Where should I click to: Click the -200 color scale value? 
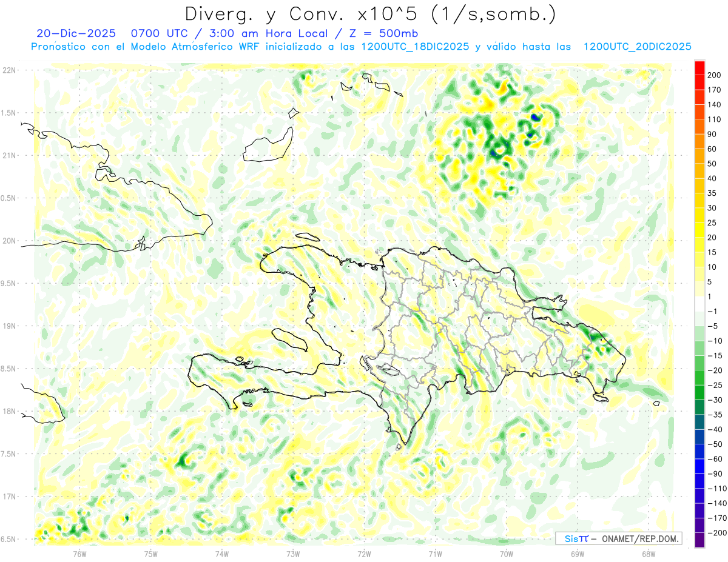pyautogui.click(x=716, y=533)
